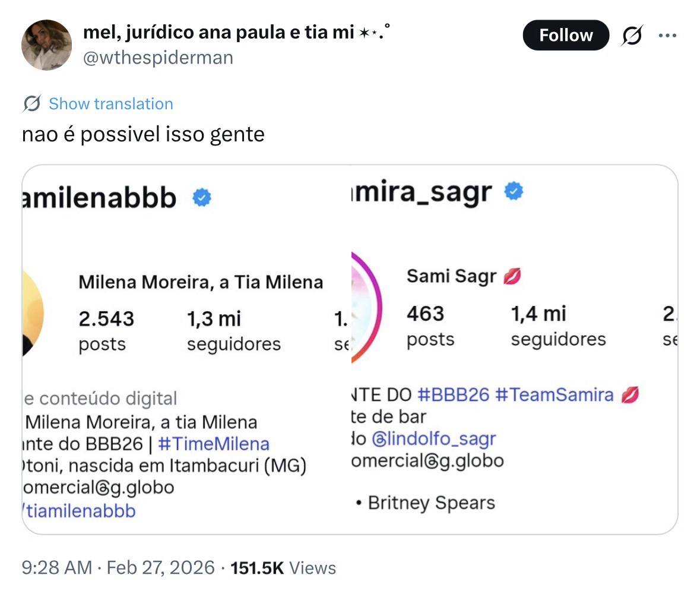Click the #TeamSamira hashtag
The height and width of the screenshot is (597, 700).
point(553,395)
